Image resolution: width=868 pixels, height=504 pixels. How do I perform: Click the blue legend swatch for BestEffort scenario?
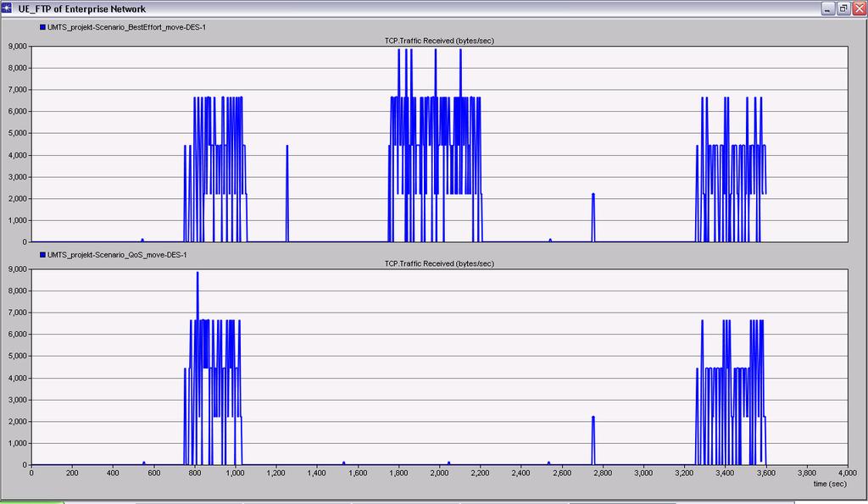[42, 27]
